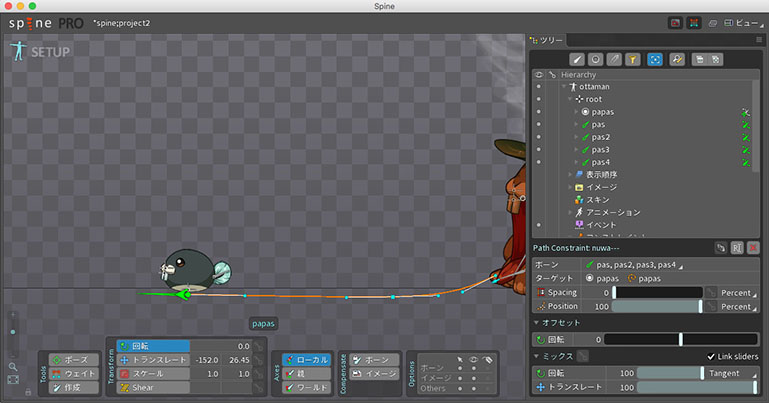
Task: Toggle the visibility dot for pas2
Action: [x=538, y=137]
